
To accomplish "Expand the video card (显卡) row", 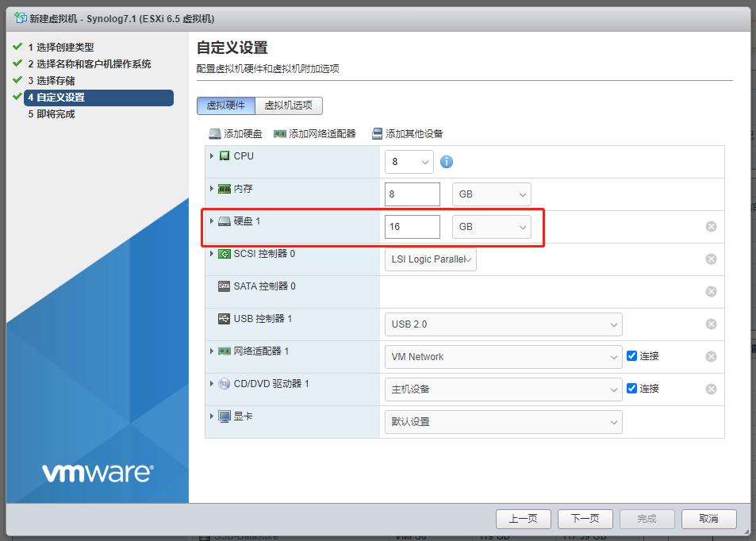I will (212, 416).
